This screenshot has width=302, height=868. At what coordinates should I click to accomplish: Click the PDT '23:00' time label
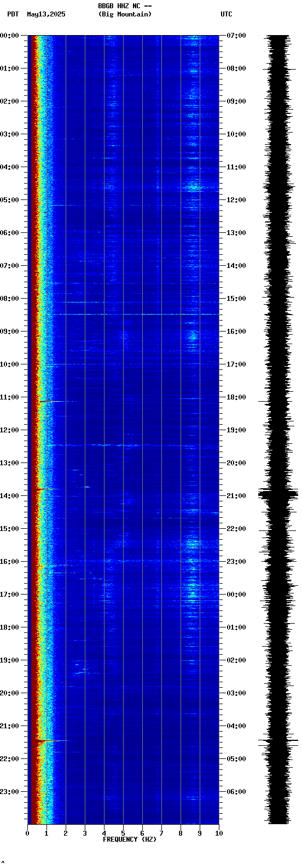[x=9, y=792]
